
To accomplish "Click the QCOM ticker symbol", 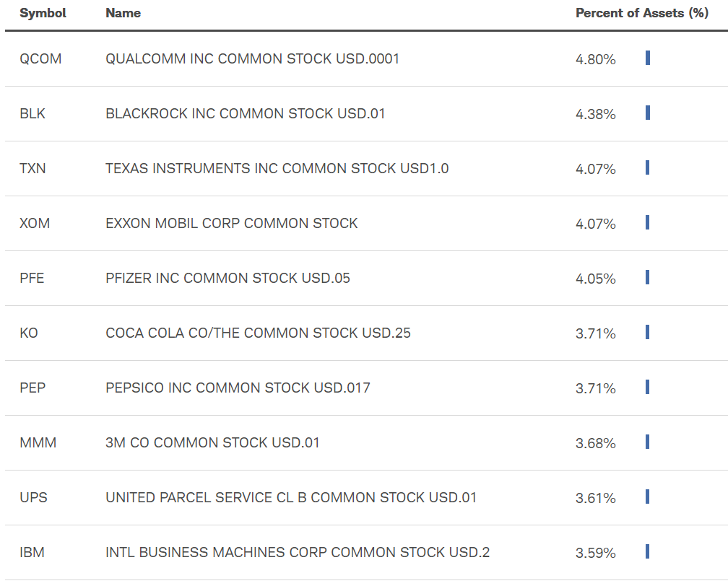I will point(40,59).
